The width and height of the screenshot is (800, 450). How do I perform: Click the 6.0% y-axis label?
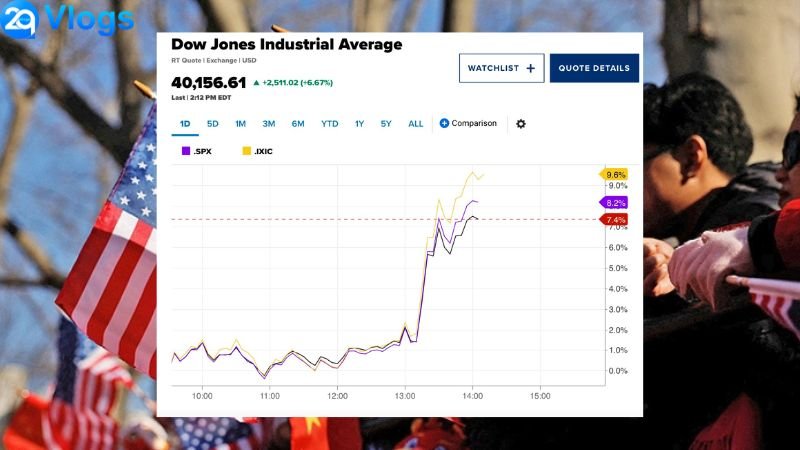(617, 247)
